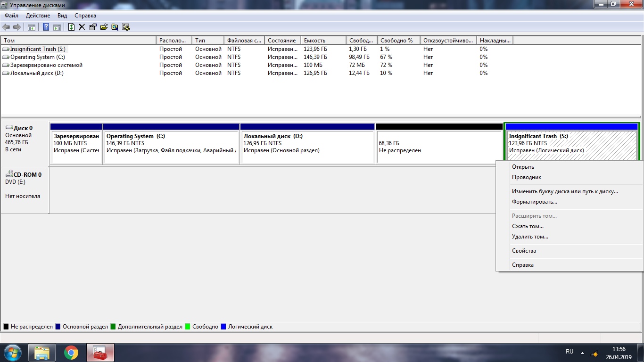Choose Проводник in the context menu
644x362 pixels.
pos(570,177)
